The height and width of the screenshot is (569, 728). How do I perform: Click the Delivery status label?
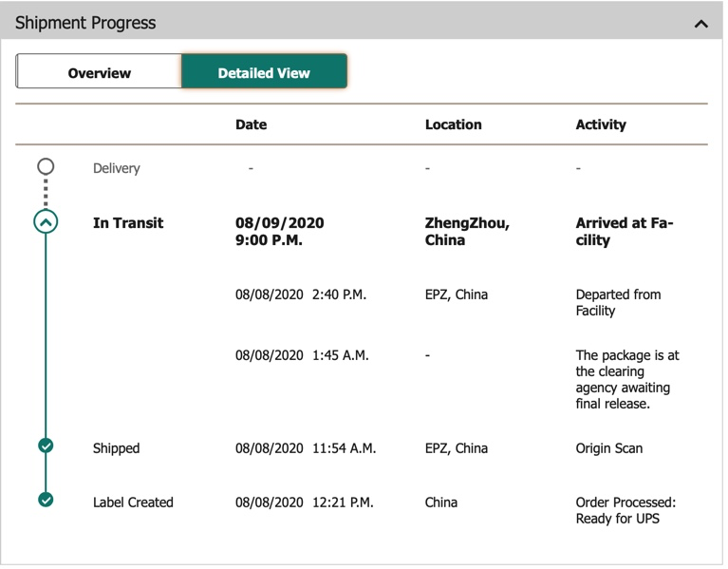(x=116, y=168)
